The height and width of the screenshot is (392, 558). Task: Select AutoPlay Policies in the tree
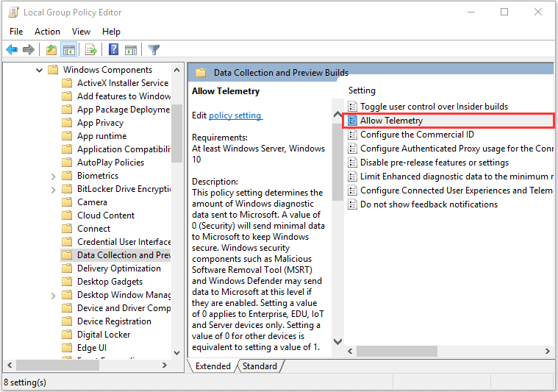[111, 163]
